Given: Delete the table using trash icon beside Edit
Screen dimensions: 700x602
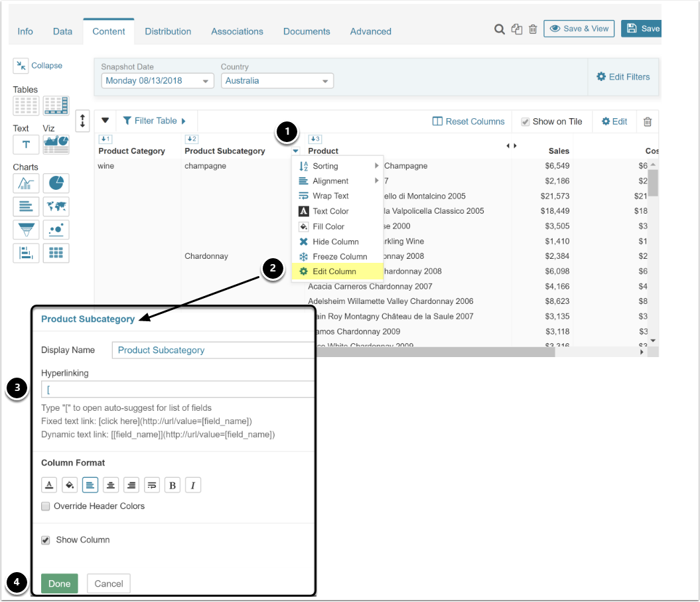Looking at the screenshot, I should coord(648,121).
